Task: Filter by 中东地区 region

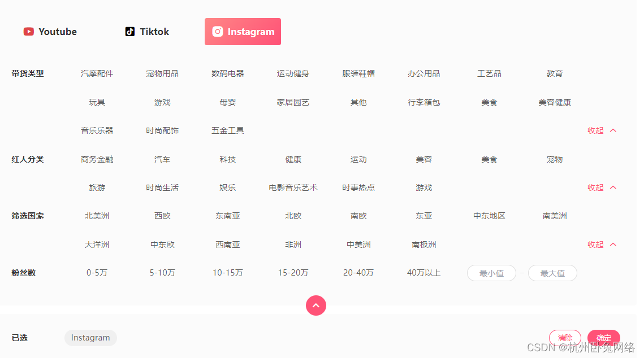Action: point(489,216)
